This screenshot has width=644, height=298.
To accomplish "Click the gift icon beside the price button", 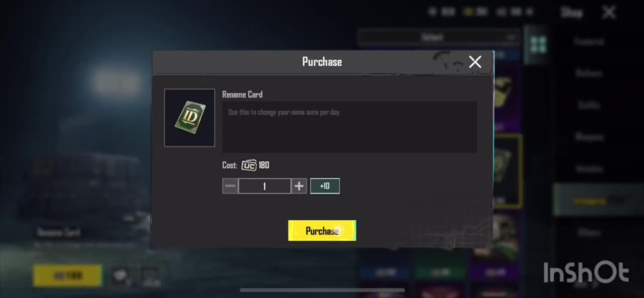I will [121, 276].
